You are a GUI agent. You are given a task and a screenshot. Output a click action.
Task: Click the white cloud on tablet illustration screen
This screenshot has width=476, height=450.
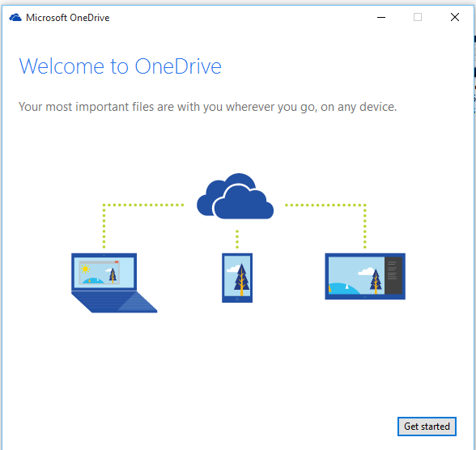click(x=366, y=271)
